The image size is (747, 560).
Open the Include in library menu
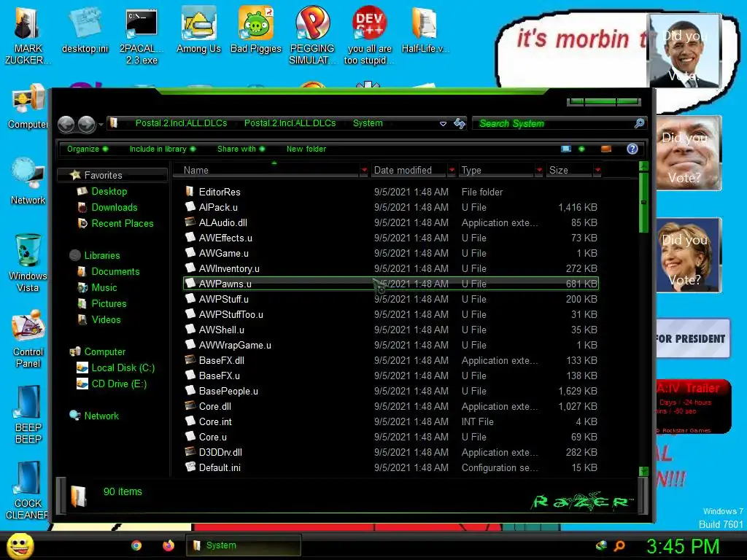point(163,149)
